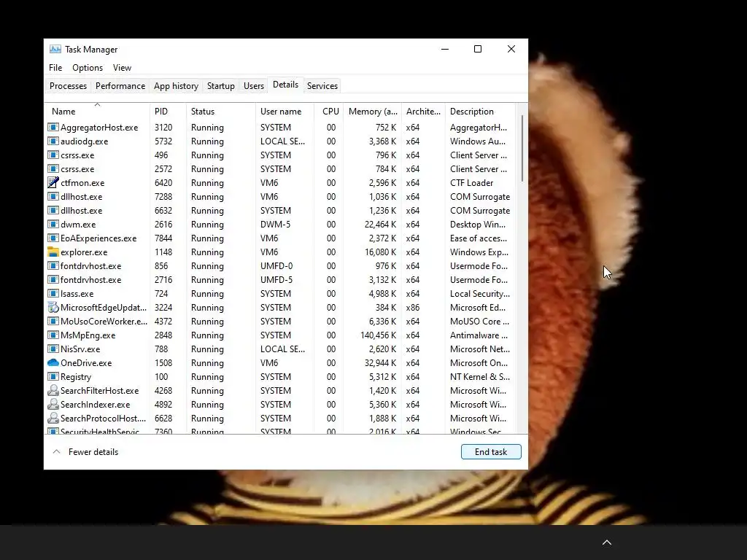Select the CTF Loader description

(471, 182)
